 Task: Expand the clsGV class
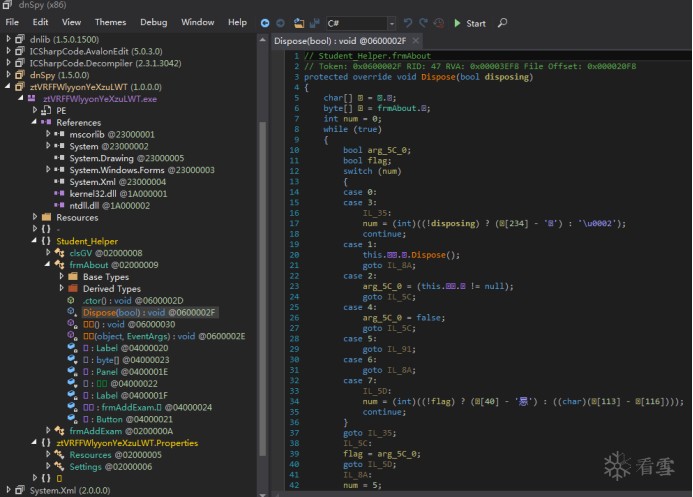click(x=48, y=253)
